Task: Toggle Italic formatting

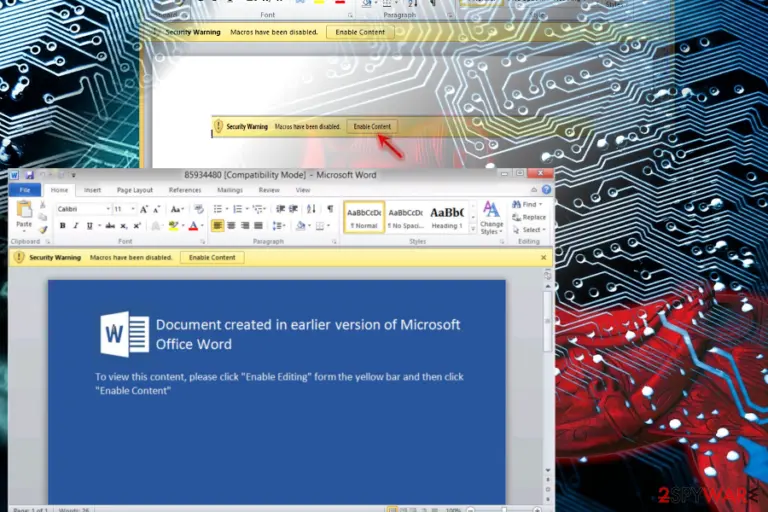Action: tap(75, 226)
